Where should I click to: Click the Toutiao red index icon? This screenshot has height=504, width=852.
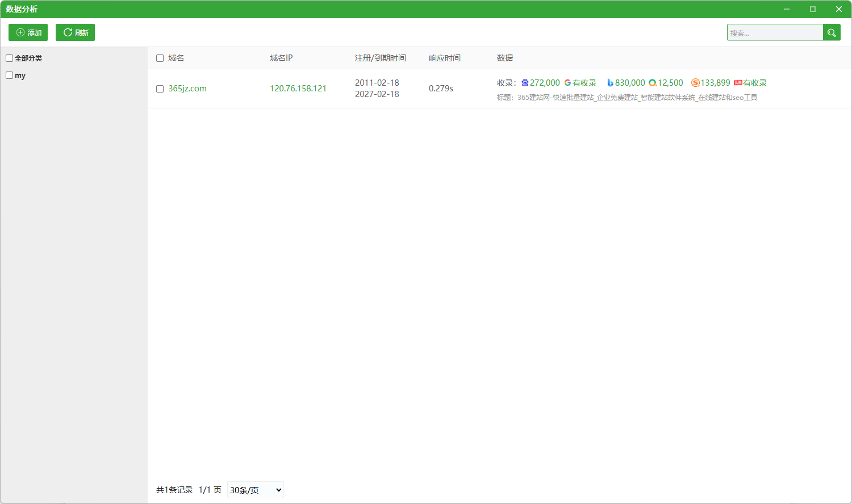coord(738,83)
